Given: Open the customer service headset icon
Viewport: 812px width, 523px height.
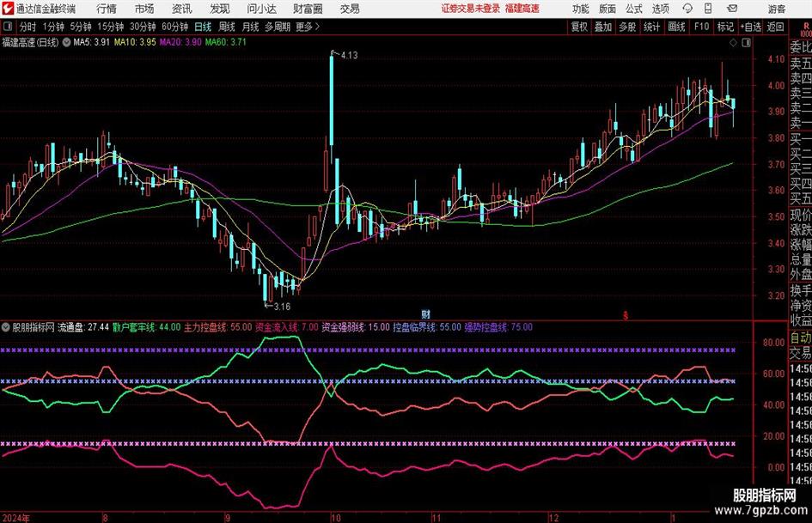Looking at the screenshot, I should tap(687, 9).
